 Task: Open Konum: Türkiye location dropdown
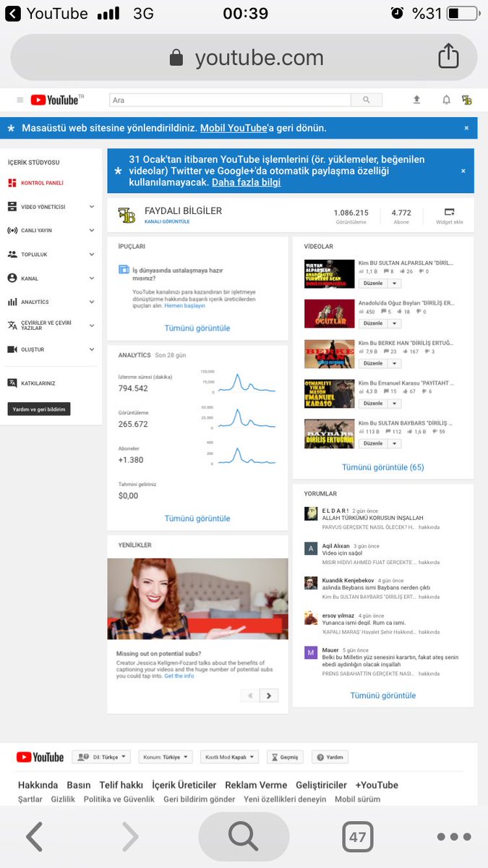click(165, 757)
